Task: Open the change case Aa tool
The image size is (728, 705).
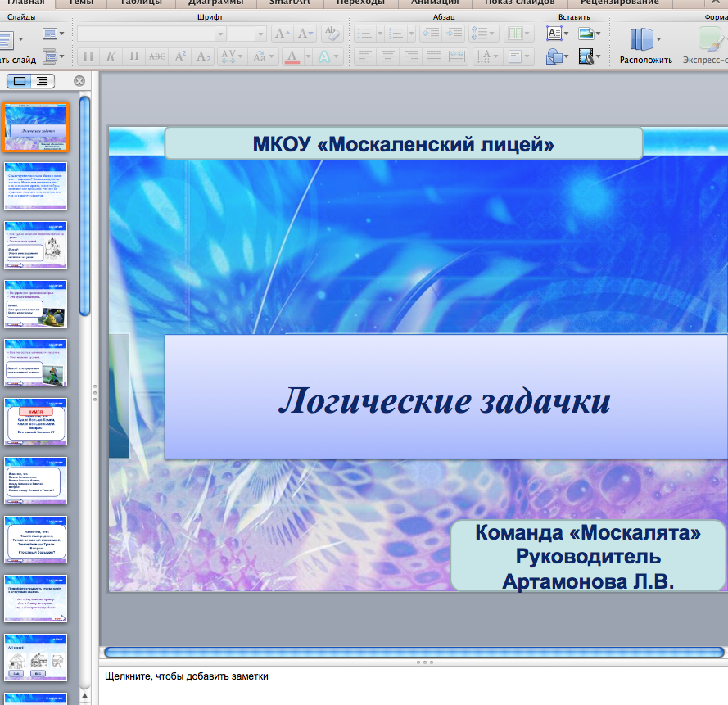Action: pos(263,56)
